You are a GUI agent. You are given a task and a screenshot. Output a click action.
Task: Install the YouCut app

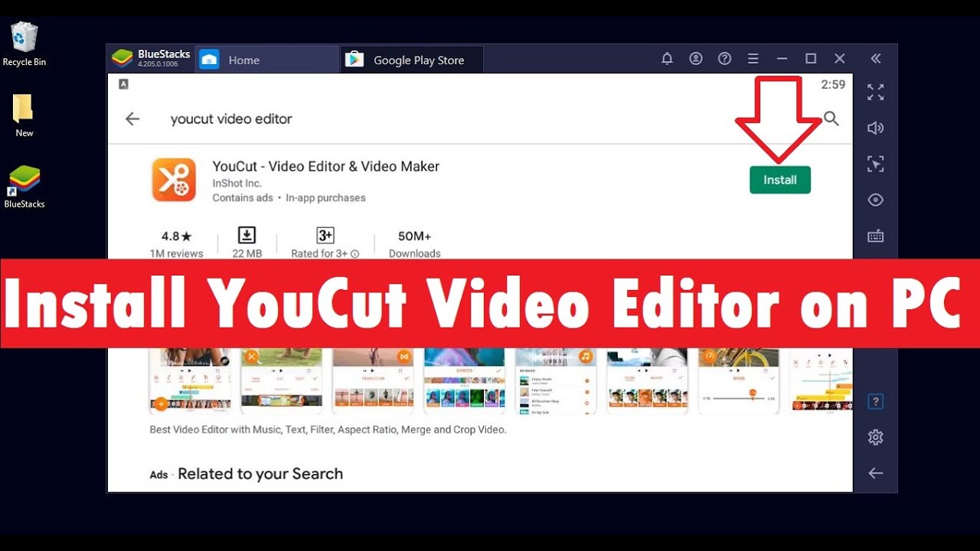[x=780, y=180]
